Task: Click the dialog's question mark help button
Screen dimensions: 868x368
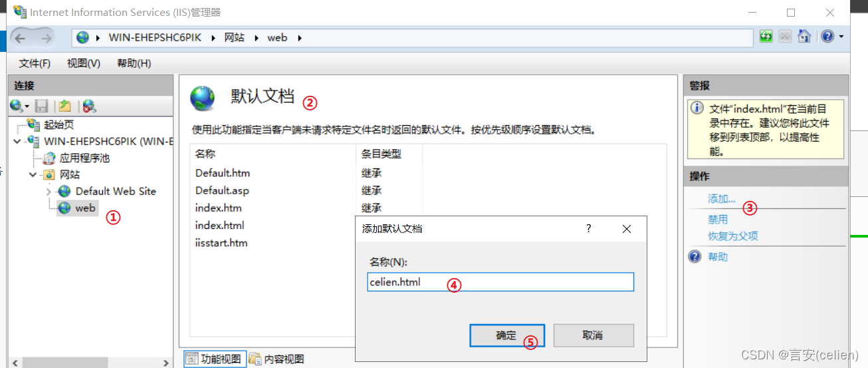Action: (588, 228)
